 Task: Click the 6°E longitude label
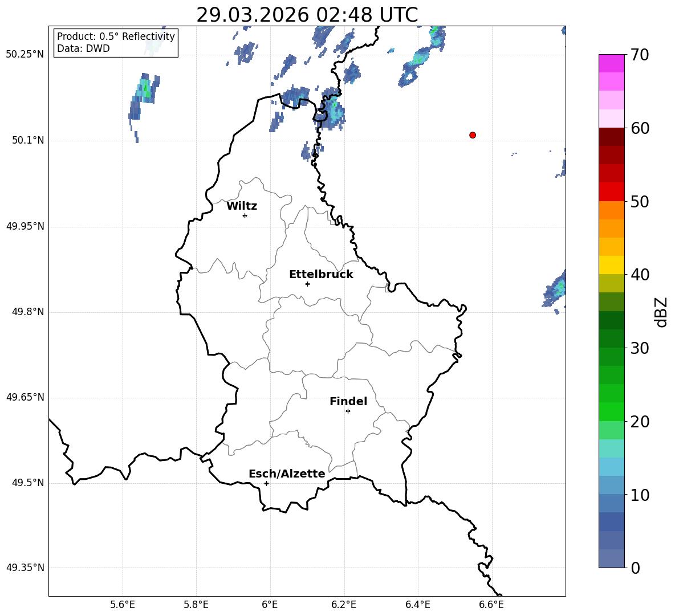pyautogui.click(x=270, y=605)
